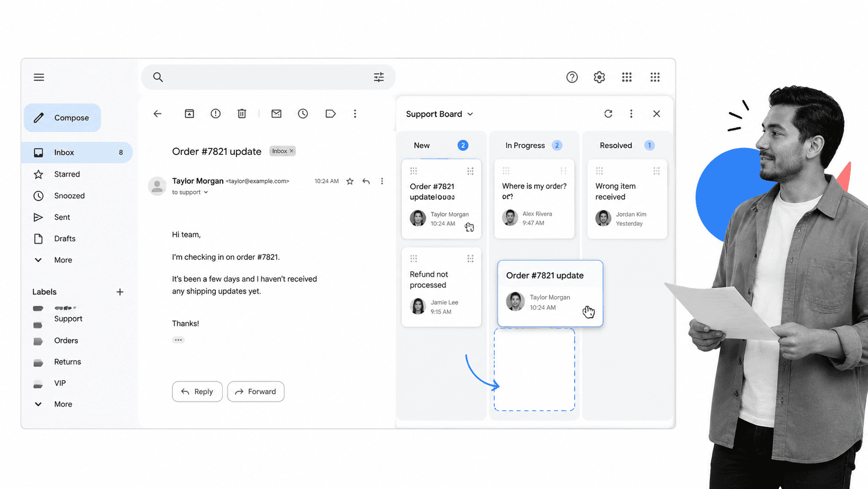
Task: Open the label tag icon in toolbar
Action: (330, 114)
